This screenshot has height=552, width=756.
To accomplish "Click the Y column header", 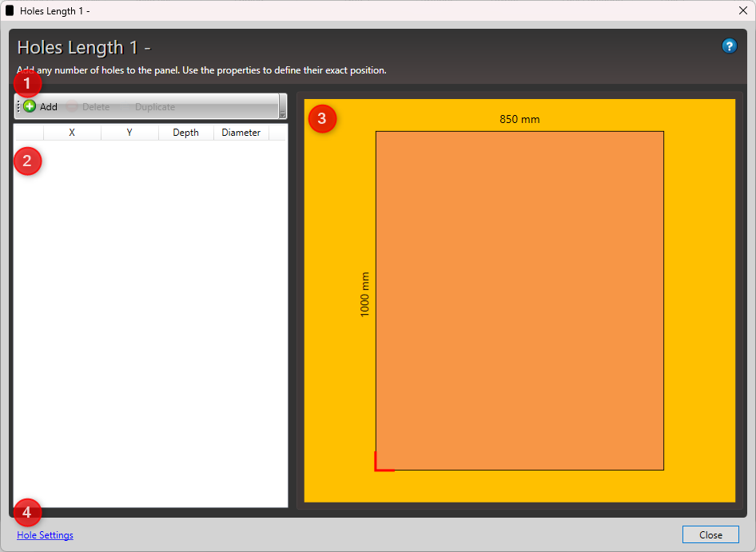I will click(x=129, y=133).
